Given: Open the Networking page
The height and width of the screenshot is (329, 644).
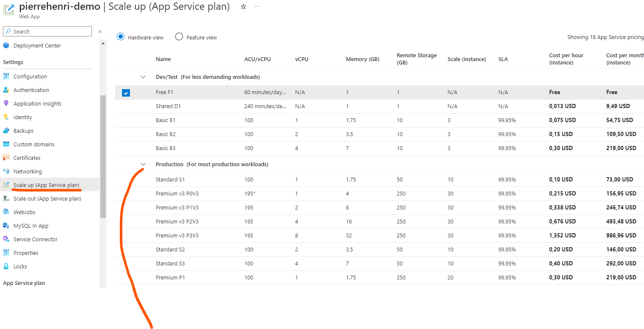Looking at the screenshot, I should coord(28,171).
